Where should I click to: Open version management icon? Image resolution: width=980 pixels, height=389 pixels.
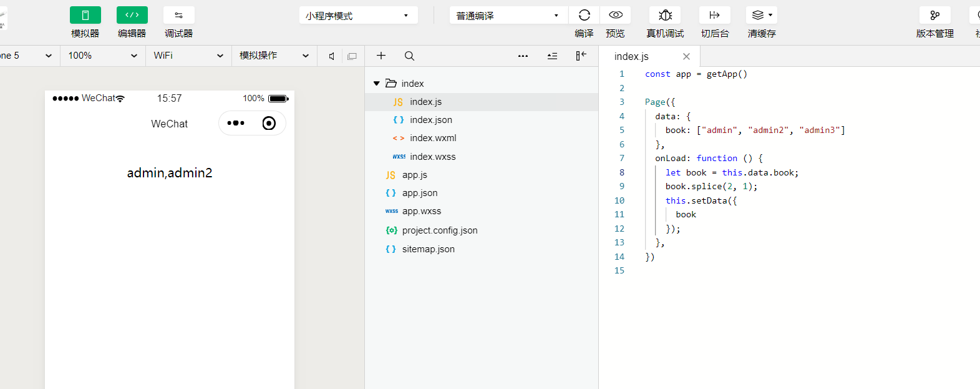coord(934,15)
